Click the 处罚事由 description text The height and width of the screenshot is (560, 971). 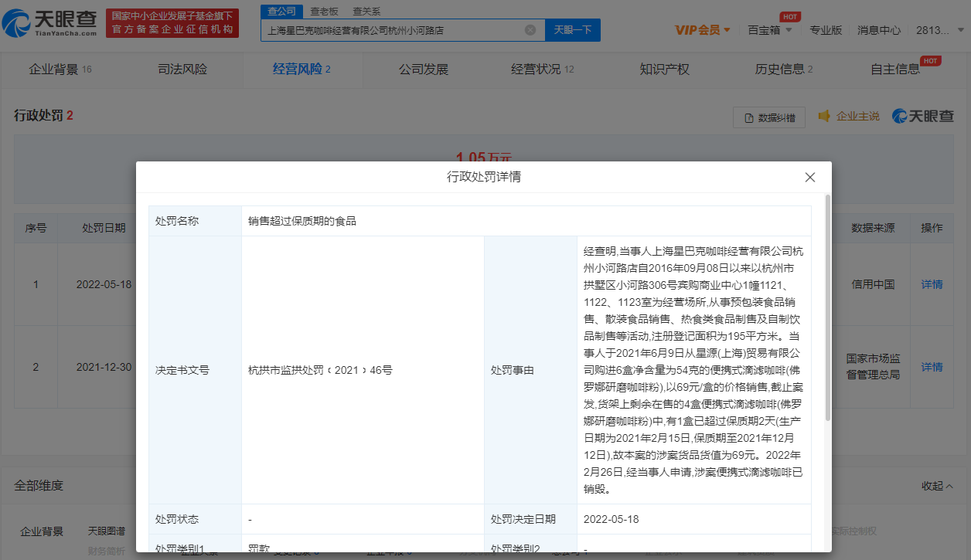click(x=693, y=370)
